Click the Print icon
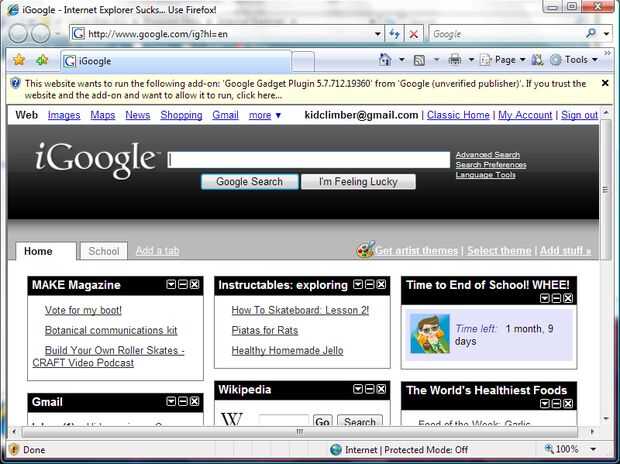 [455, 60]
